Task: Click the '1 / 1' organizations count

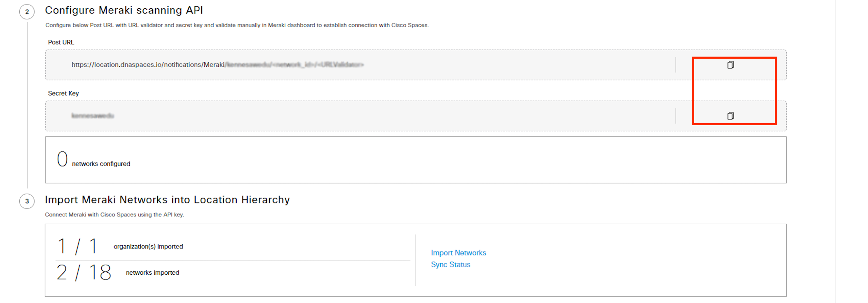Action: [x=77, y=246]
